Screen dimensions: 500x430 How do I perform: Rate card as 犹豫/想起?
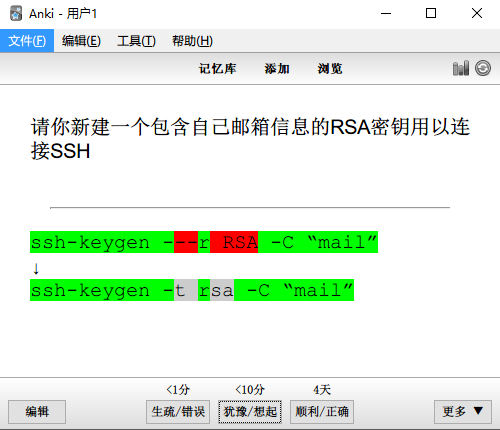[250, 412]
